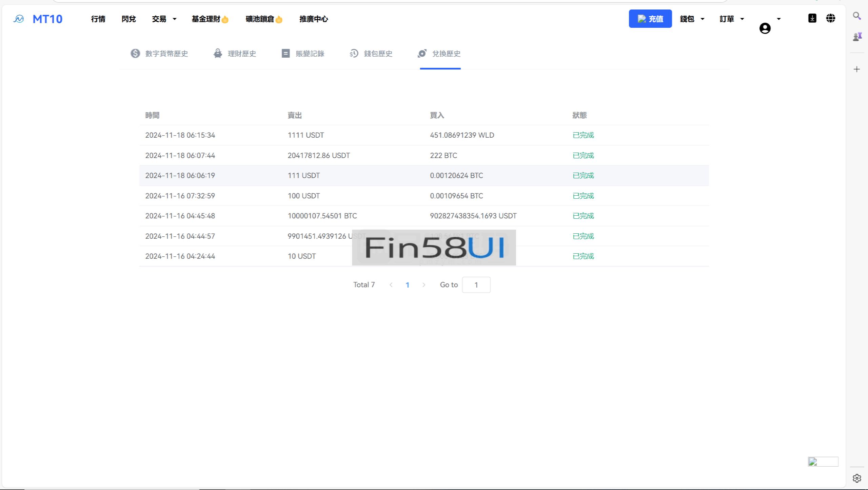This screenshot has height=490, width=868.
Task: Click the app download icon
Action: coord(812,18)
